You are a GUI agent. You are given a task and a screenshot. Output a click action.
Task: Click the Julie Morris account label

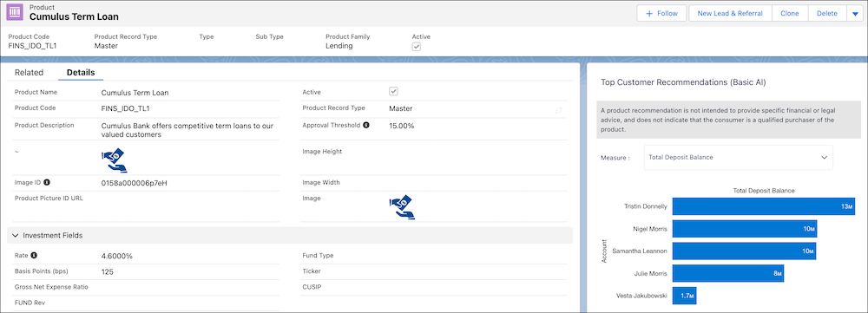650,273
